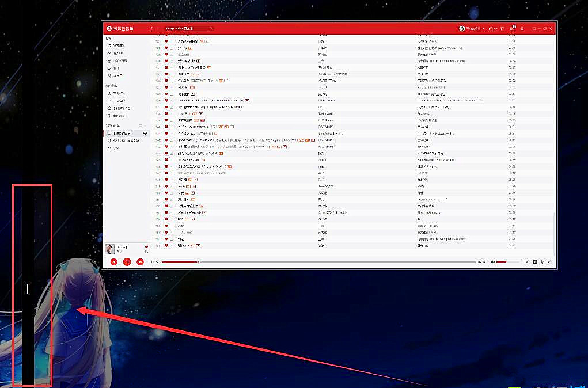Skip to the next track
The height and width of the screenshot is (388, 588).
pyautogui.click(x=140, y=262)
